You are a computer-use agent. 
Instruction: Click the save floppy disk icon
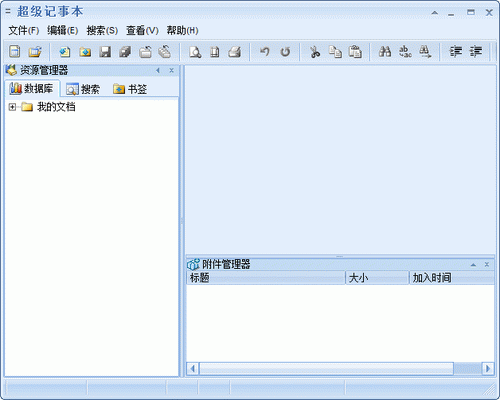coord(105,52)
